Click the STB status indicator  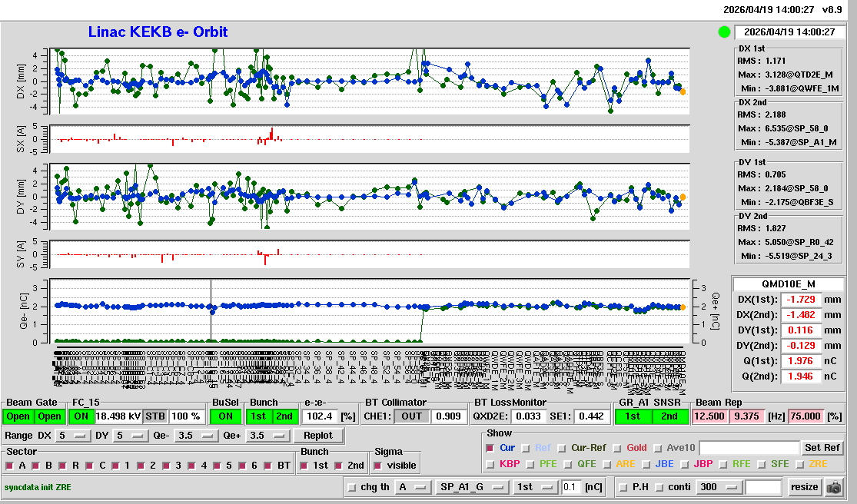[154, 416]
